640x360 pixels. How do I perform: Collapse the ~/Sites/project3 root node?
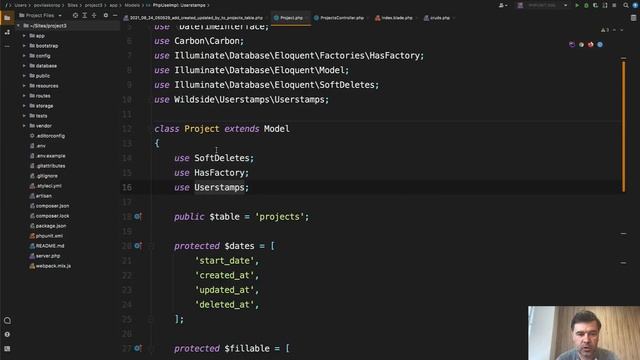(18, 26)
